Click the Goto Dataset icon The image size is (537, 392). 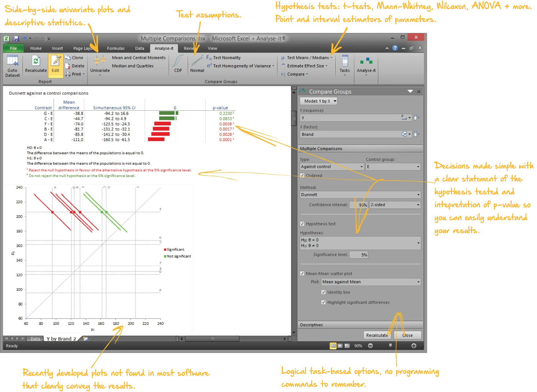point(12,62)
